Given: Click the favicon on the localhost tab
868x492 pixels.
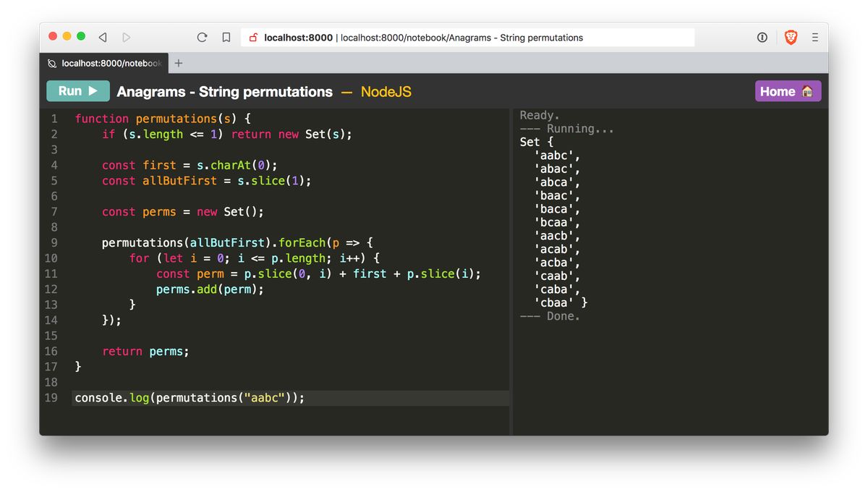Looking at the screenshot, I should click(x=51, y=63).
